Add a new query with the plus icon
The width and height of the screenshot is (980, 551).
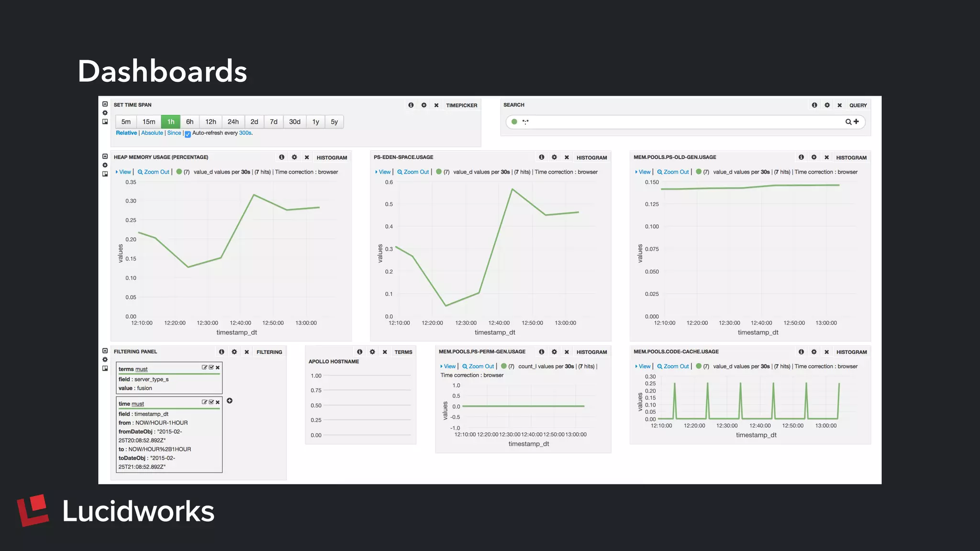click(856, 121)
